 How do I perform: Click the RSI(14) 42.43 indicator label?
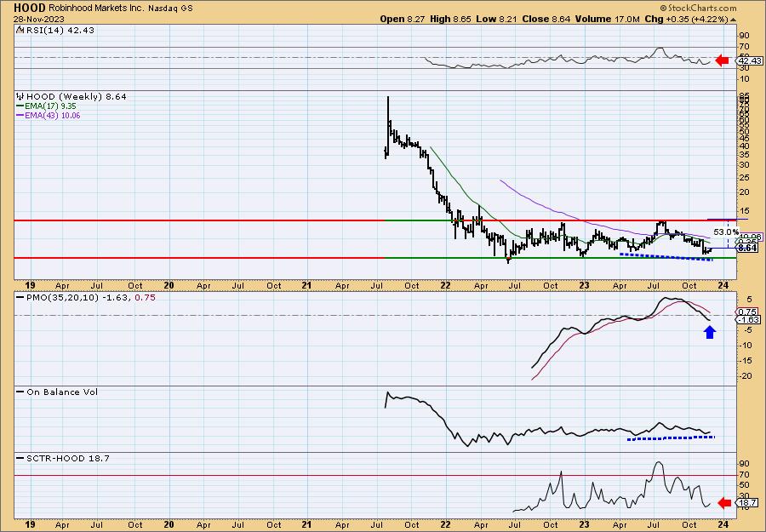[60, 31]
